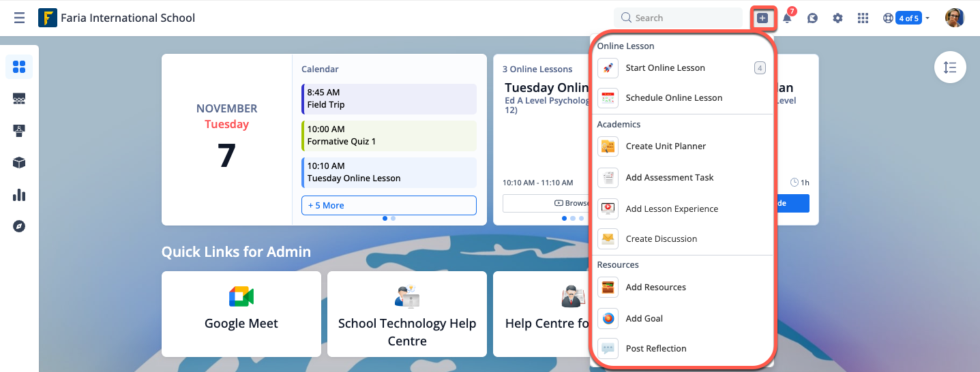Open School Technology Help Centre quick link
This screenshot has height=372, width=980.
tap(407, 314)
